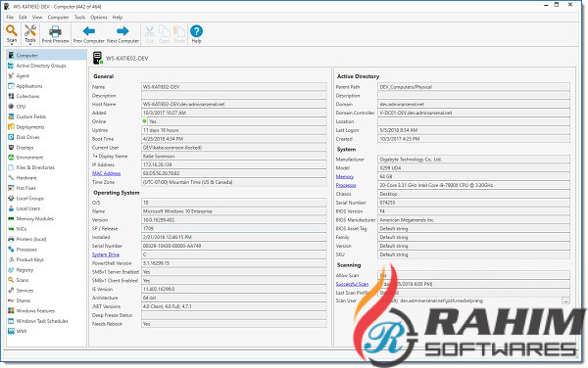This screenshot has height=368, width=588.
Task: Click the Processor link
Action: tap(346, 185)
